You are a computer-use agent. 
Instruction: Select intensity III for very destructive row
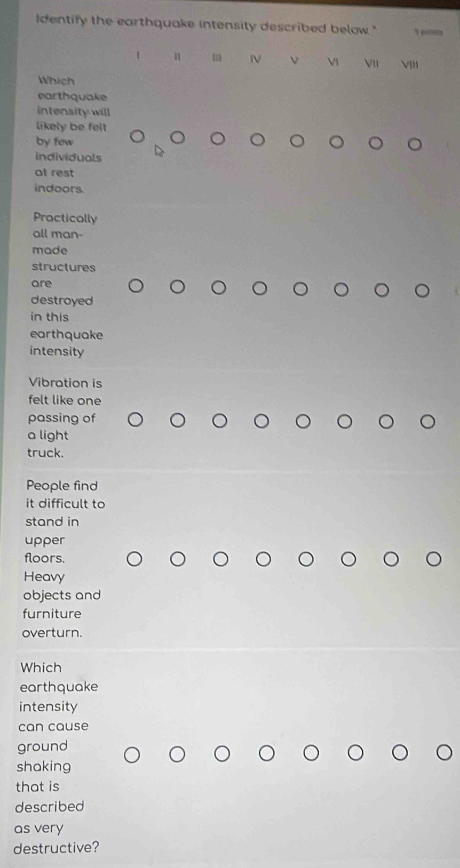click(222, 754)
